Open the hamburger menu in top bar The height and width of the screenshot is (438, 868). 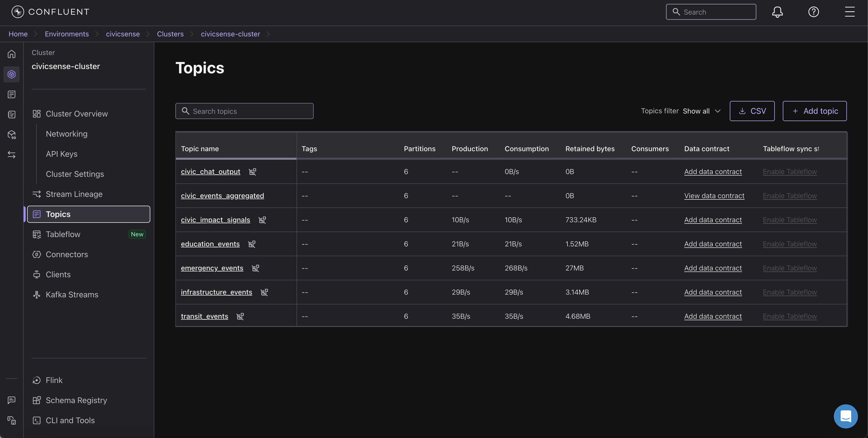(x=849, y=12)
